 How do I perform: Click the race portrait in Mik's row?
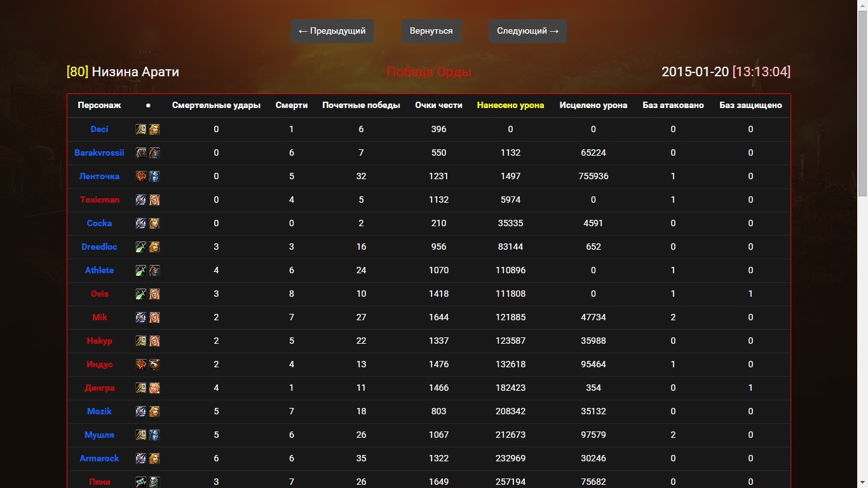point(154,318)
